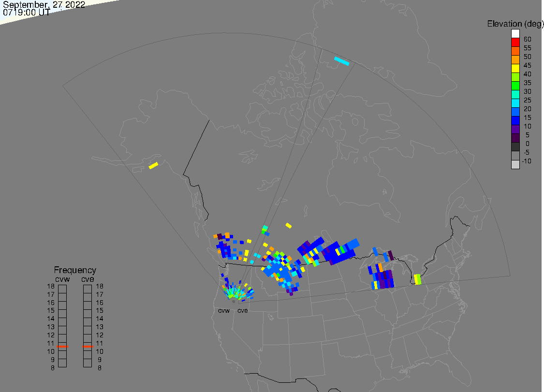Click the 'cve' label under Frequency heading

coord(88,279)
